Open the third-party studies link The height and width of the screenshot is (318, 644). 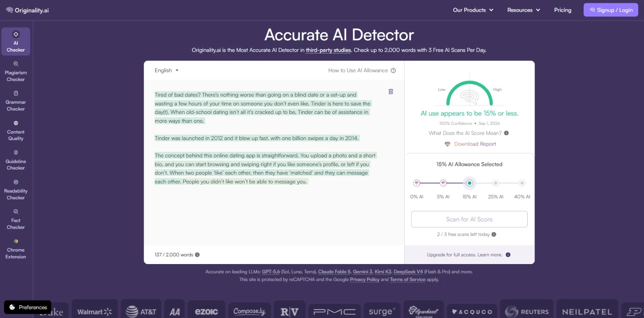[328, 50]
